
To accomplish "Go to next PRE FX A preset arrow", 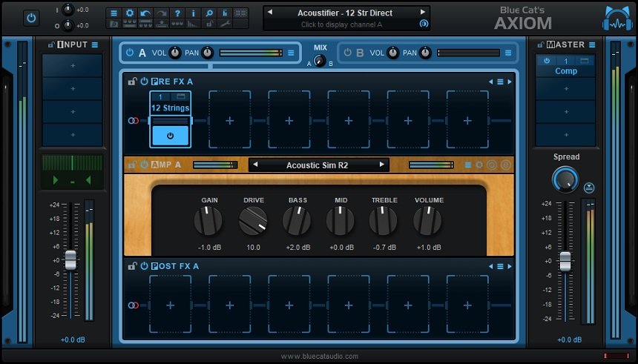I will pos(510,82).
